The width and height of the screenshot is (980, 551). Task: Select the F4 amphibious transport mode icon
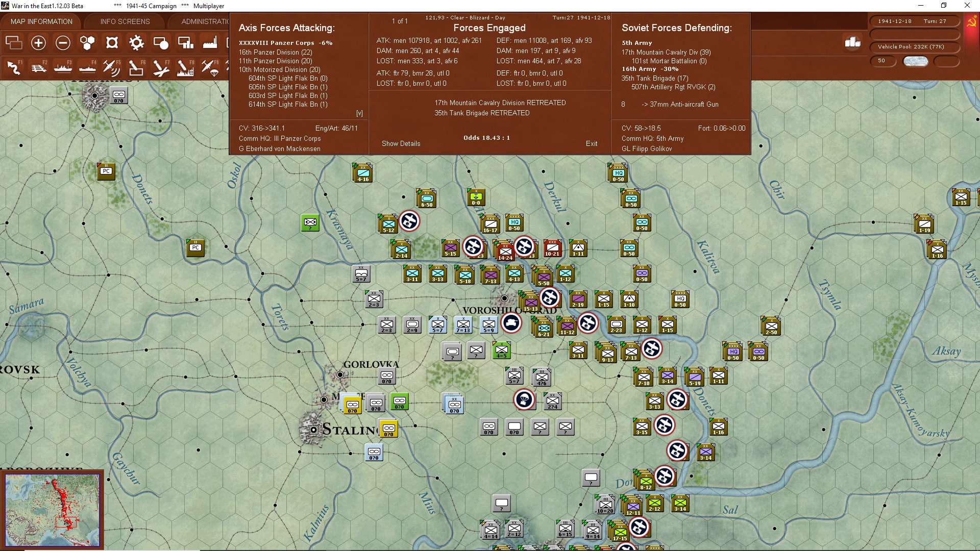(87, 67)
